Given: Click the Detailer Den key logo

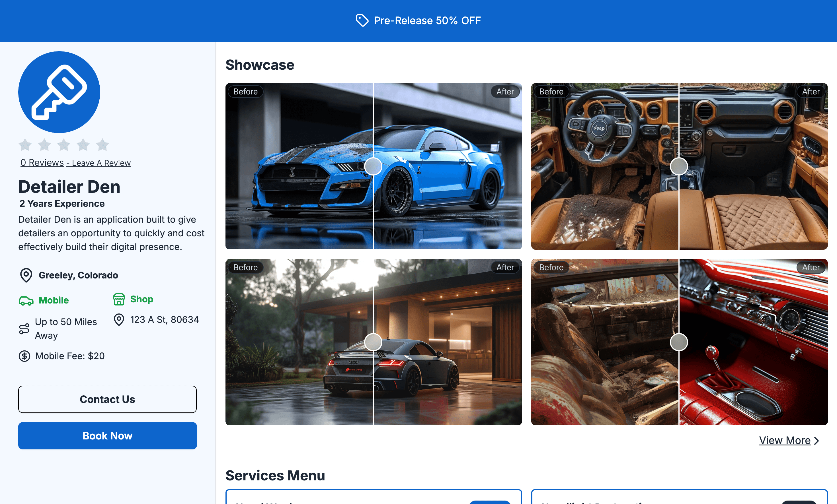Looking at the screenshot, I should point(59,92).
